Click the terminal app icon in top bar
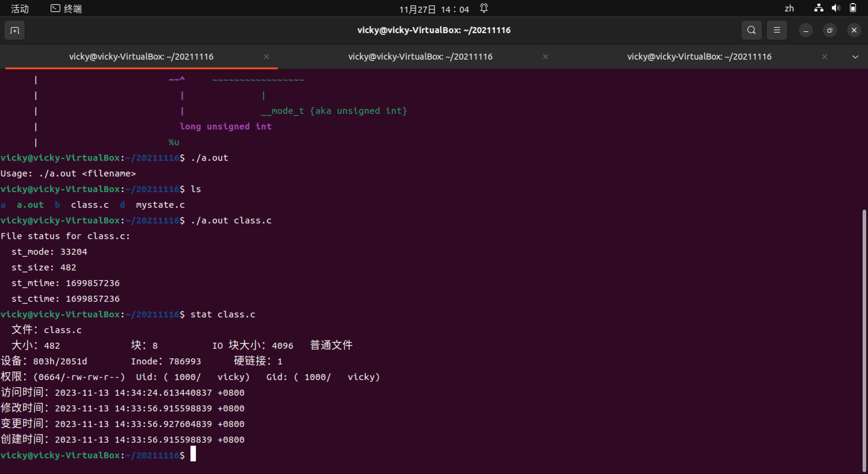Image resolution: width=868 pixels, height=474 pixels. point(55,8)
